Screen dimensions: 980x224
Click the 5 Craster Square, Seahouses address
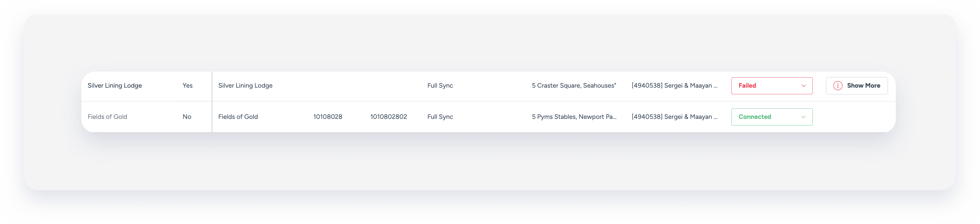574,86
